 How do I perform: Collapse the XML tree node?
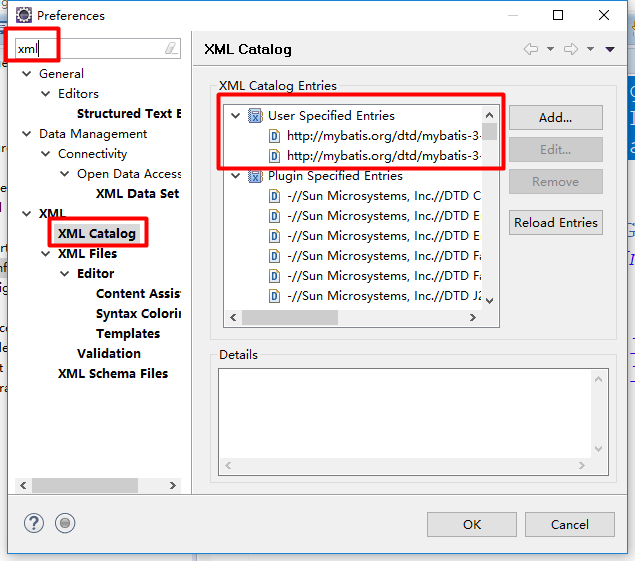pyautogui.click(x=27, y=214)
